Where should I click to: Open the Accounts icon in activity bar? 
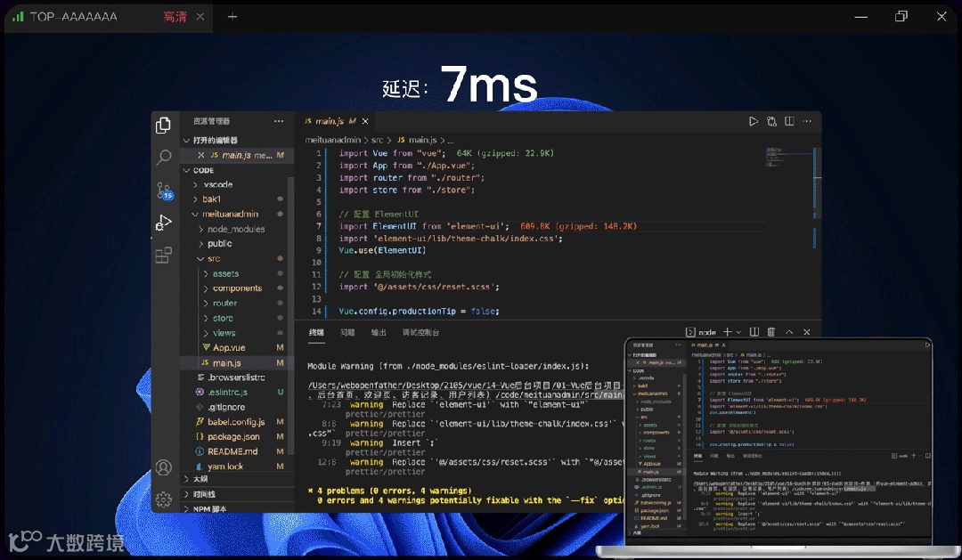coord(163,467)
